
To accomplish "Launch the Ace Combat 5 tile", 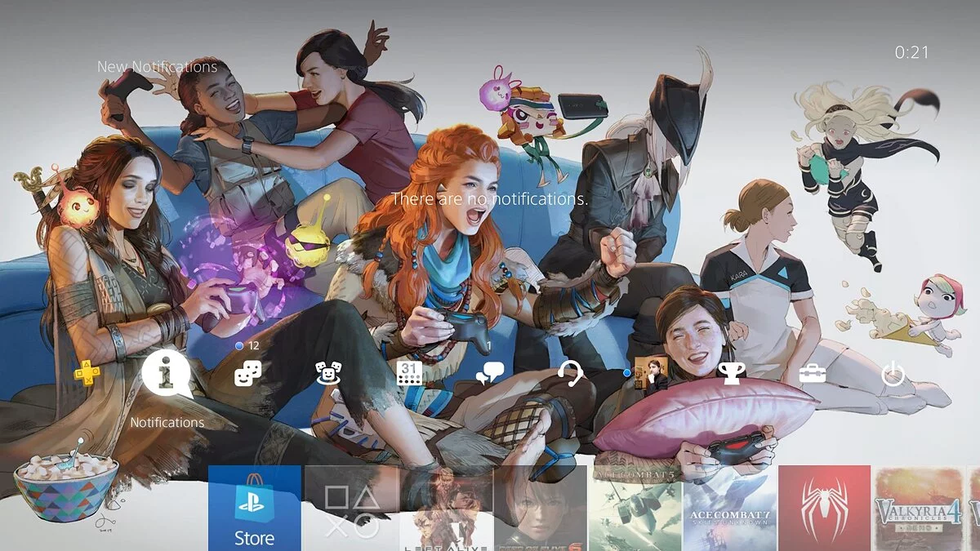I will [x=635, y=509].
